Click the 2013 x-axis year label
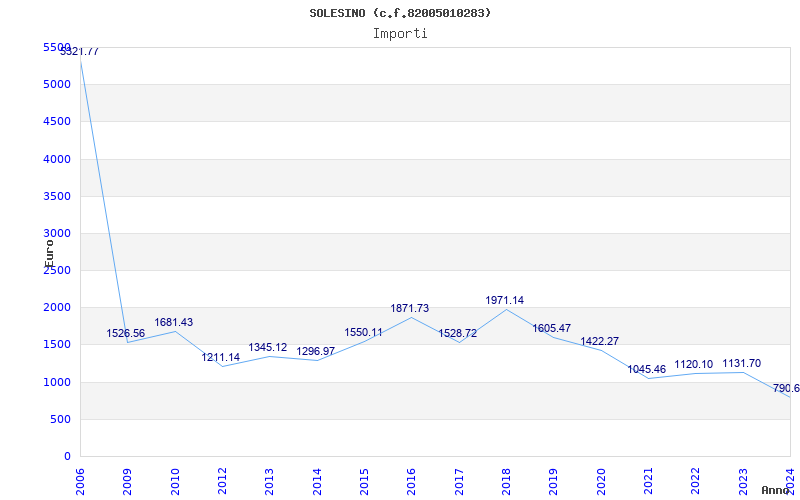The width and height of the screenshot is (800, 500). pyautogui.click(x=270, y=482)
